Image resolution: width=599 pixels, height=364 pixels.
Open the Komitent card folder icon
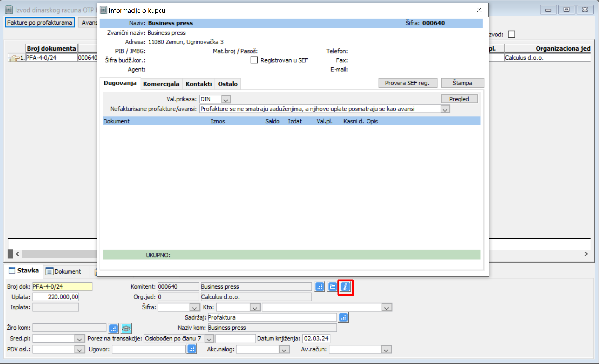coord(332,287)
